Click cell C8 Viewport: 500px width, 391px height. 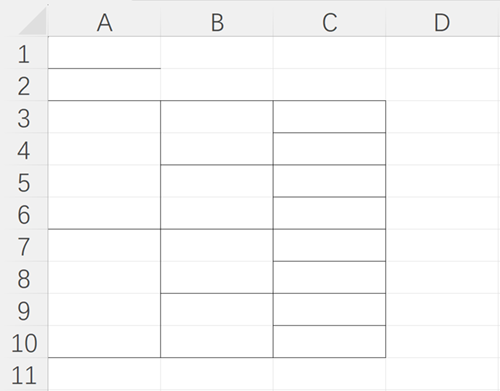coord(329,277)
